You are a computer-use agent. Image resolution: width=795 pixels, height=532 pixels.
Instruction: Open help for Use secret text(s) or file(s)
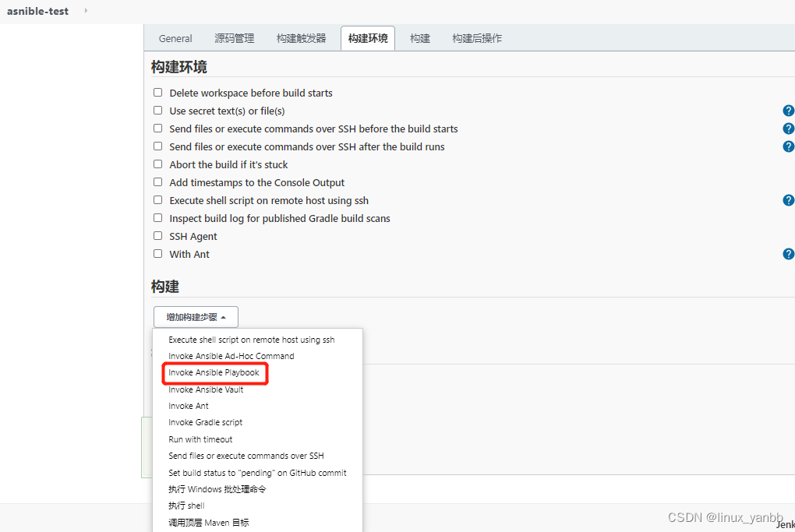[x=788, y=111]
